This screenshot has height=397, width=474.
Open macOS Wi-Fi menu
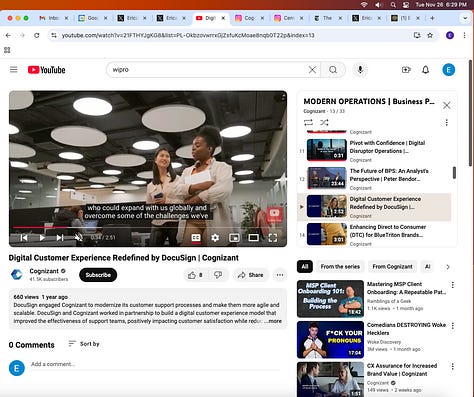[364, 5]
